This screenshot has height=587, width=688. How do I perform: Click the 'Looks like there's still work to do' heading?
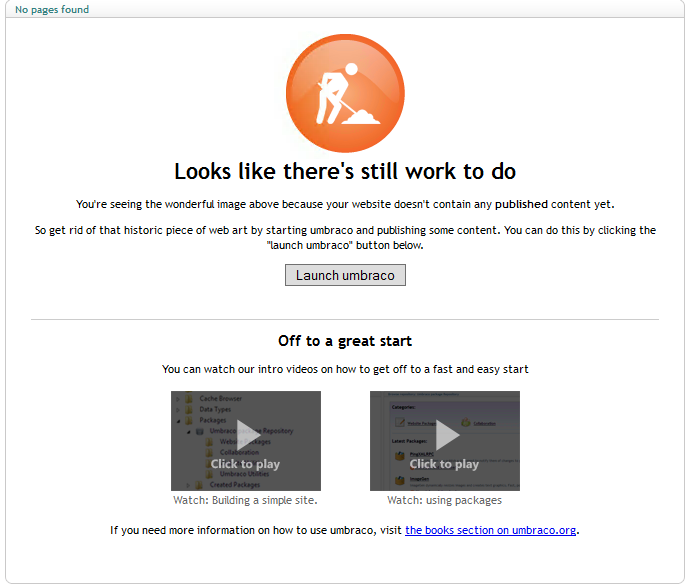[345, 171]
